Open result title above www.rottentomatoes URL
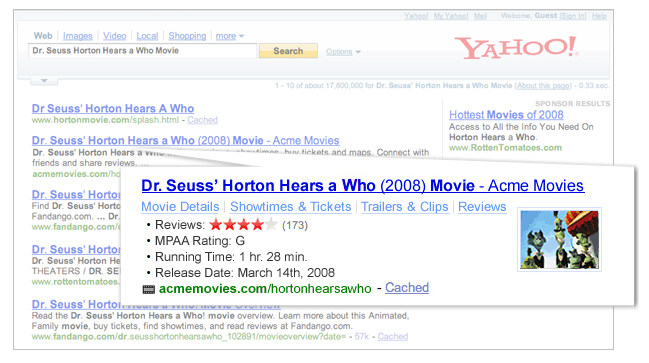 point(76,250)
